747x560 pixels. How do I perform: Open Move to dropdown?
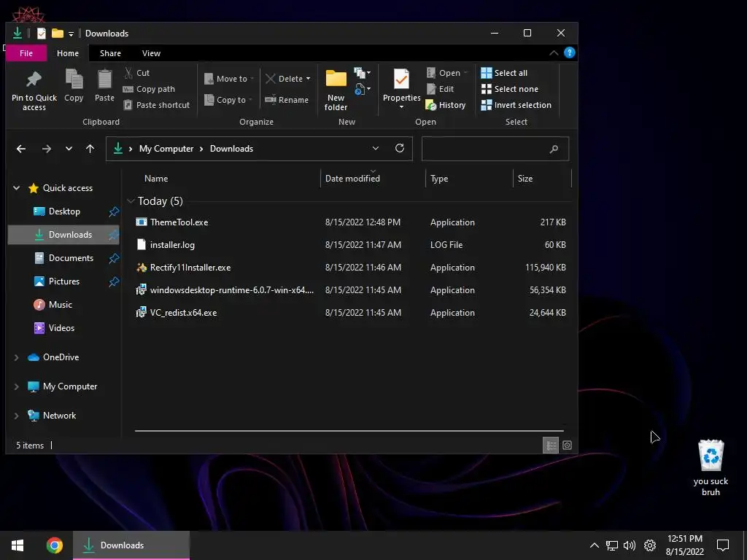pyautogui.click(x=229, y=79)
